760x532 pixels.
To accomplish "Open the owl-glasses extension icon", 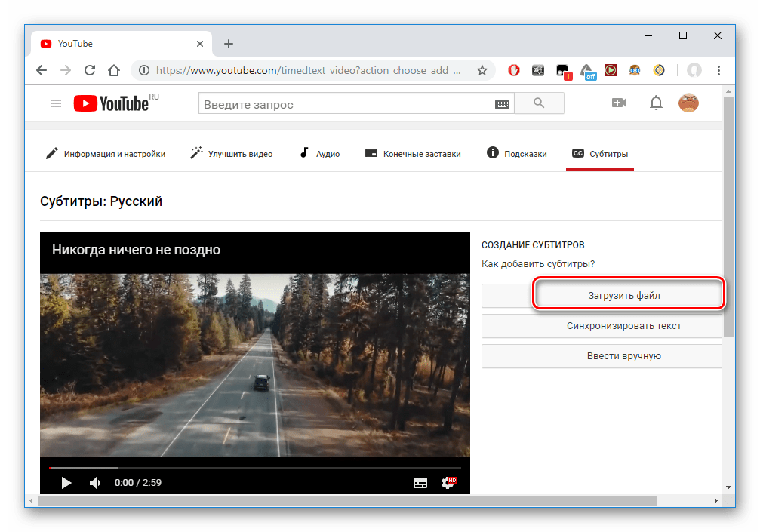I will pyautogui.click(x=635, y=70).
